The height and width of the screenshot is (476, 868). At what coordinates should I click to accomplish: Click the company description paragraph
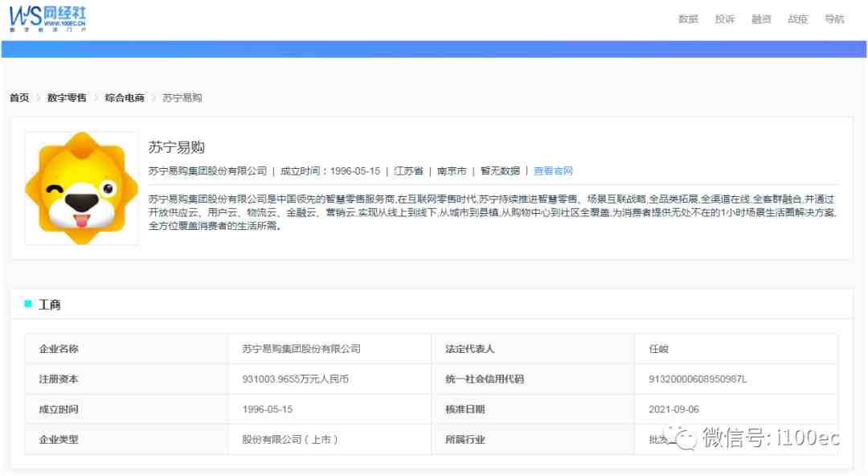492,212
